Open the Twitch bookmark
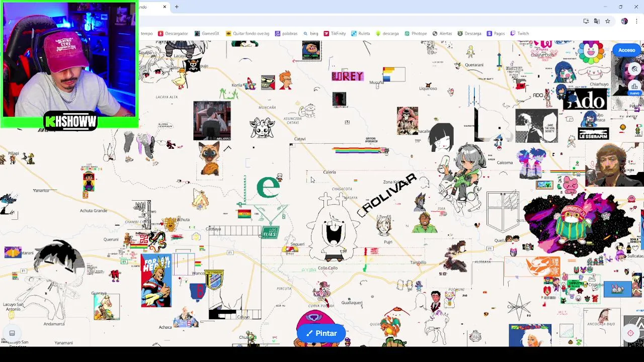The height and width of the screenshot is (362, 644). point(520,34)
